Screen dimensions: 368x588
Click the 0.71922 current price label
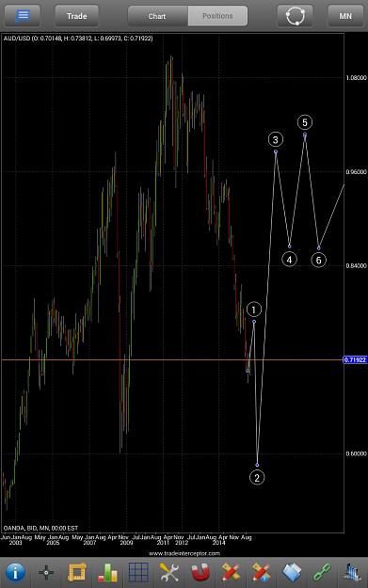(355, 360)
